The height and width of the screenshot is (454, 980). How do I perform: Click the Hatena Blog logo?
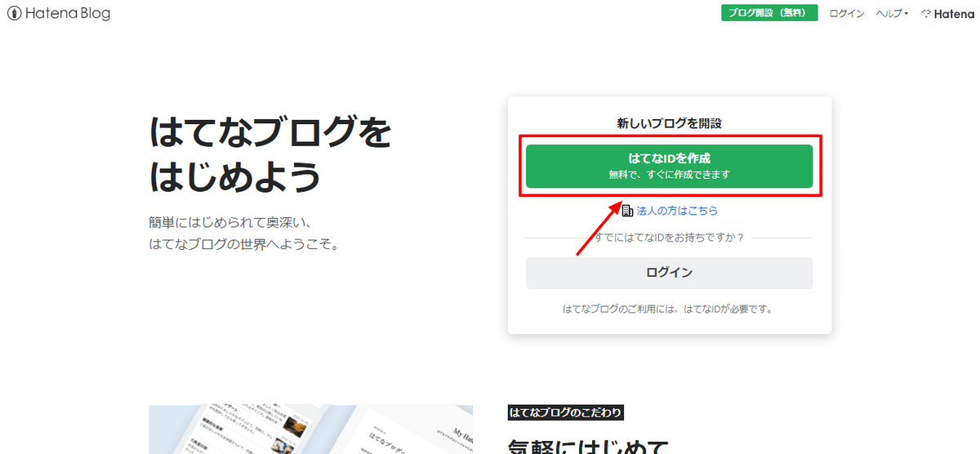click(x=59, y=14)
